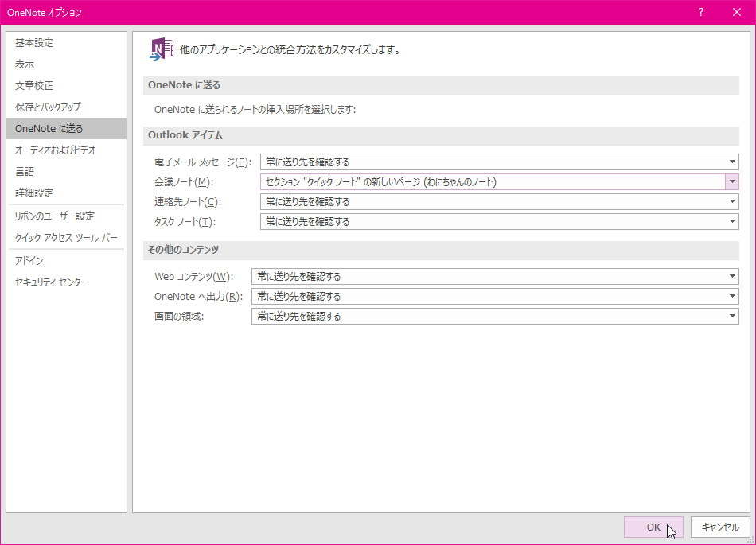This screenshot has width=756, height=545.
Task: Expand the タスク ノート dropdown
Action: (x=499, y=221)
